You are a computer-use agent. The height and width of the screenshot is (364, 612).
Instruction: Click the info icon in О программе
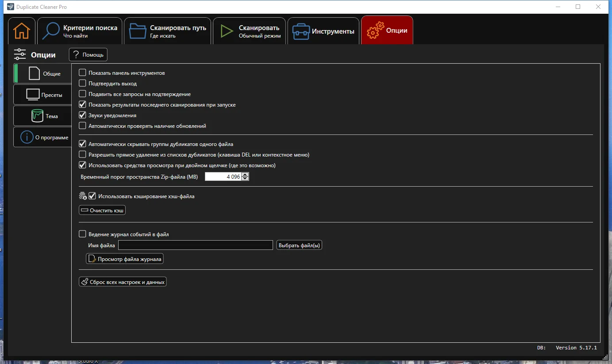click(x=27, y=137)
